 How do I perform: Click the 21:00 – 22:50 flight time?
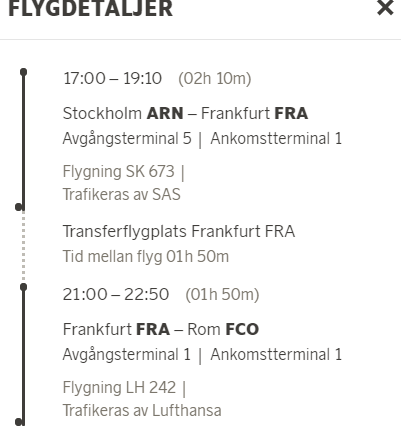(116, 295)
